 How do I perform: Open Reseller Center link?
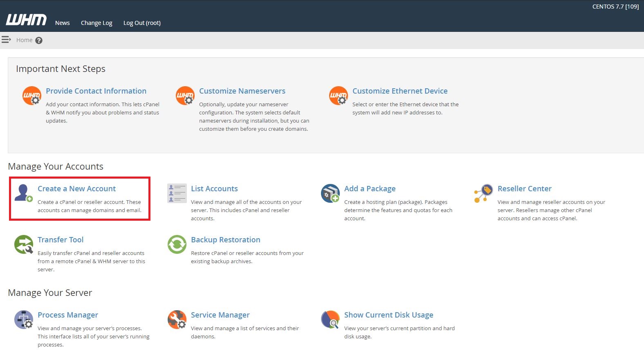[x=525, y=189]
